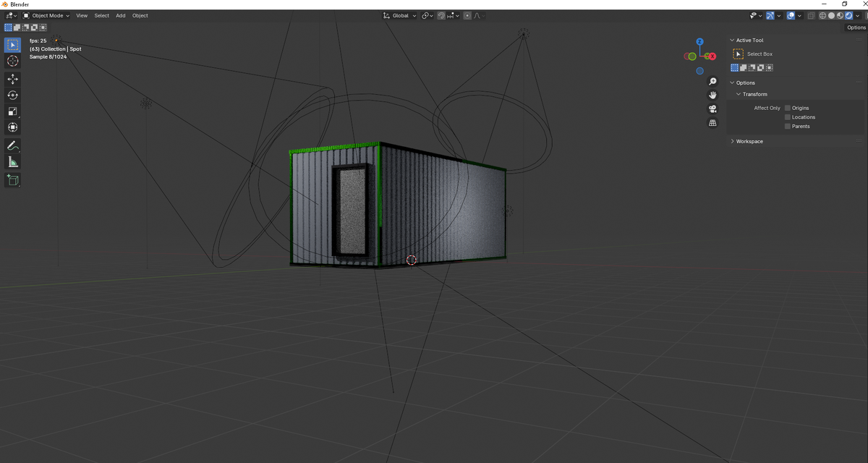Activate the 3D Cursor tool
The height and width of the screenshot is (463, 868).
[x=12, y=61]
